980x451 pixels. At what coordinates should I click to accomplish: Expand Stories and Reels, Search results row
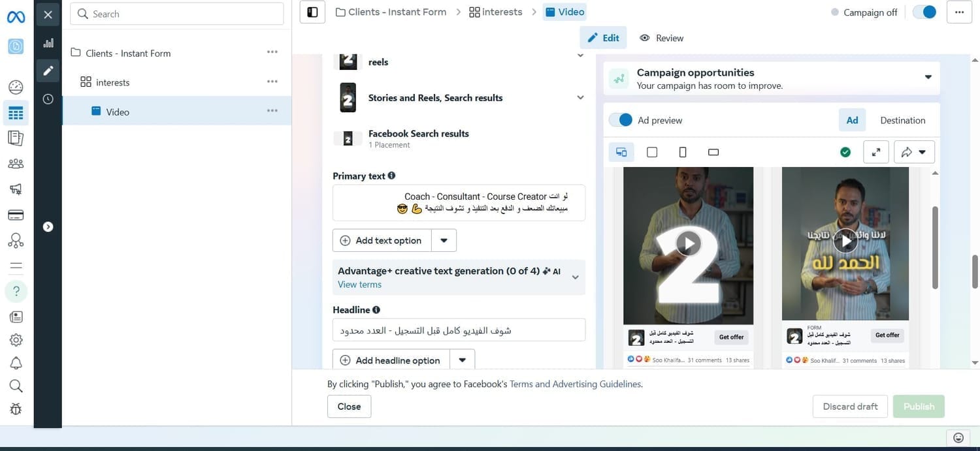(x=580, y=98)
